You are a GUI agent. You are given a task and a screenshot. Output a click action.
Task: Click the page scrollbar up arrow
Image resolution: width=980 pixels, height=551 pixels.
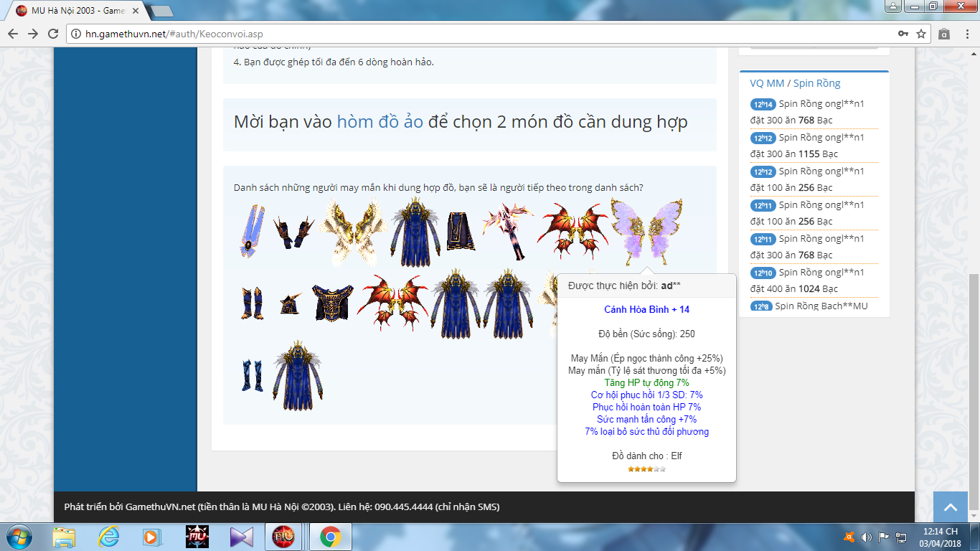click(x=974, y=54)
